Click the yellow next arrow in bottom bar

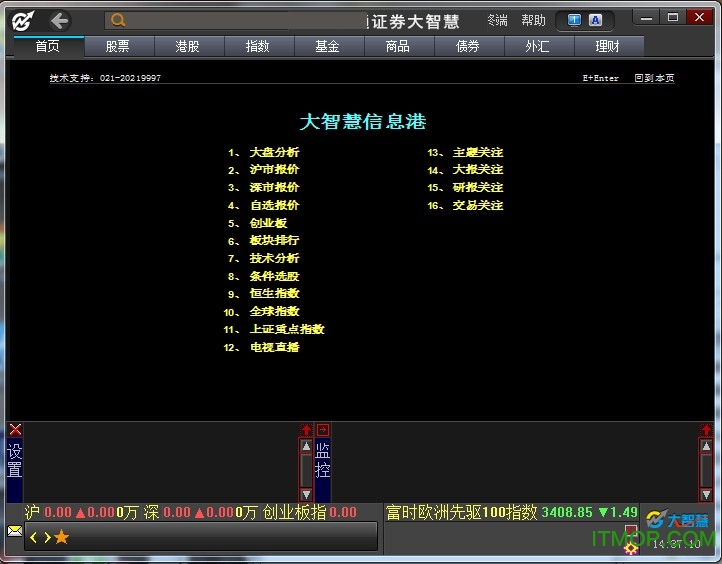pyautogui.click(x=47, y=537)
